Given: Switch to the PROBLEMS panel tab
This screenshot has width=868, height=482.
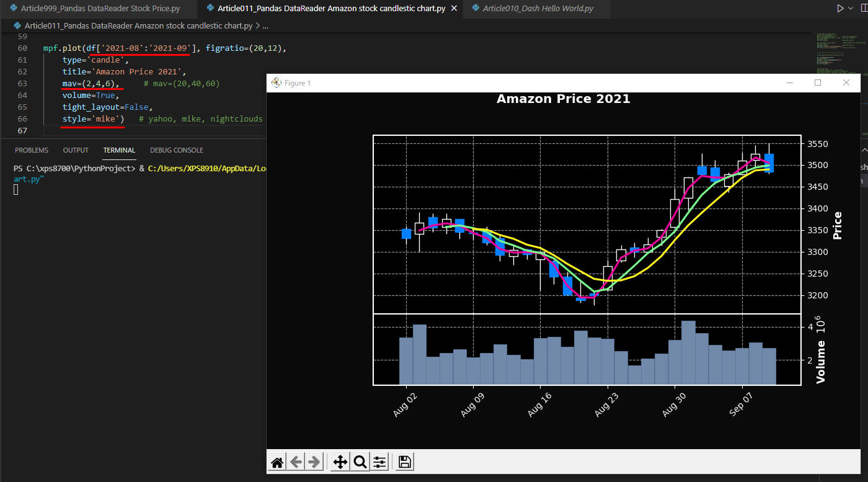Looking at the screenshot, I should (32, 150).
